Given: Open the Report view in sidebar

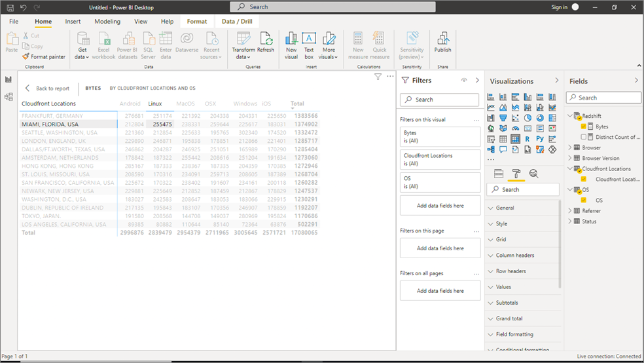Looking at the screenshot, I should 9,79.
